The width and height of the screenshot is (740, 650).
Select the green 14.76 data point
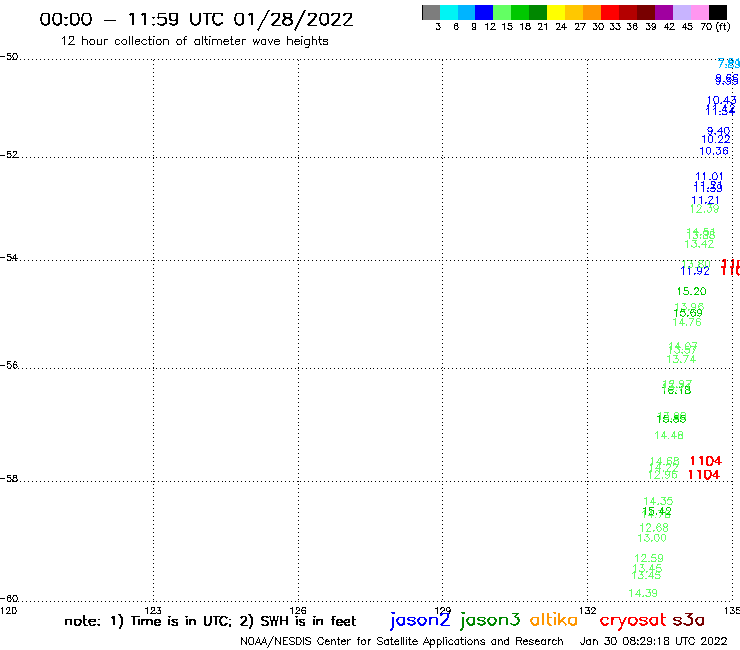[x=687, y=322]
